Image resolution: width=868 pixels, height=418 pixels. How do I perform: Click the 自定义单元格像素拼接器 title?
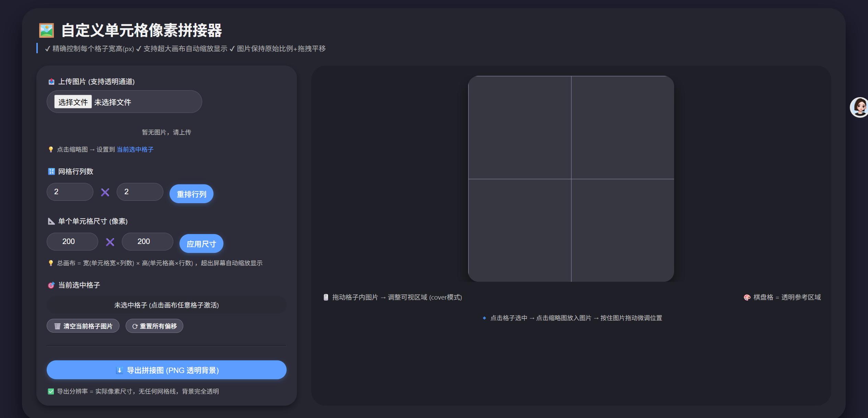tap(141, 31)
